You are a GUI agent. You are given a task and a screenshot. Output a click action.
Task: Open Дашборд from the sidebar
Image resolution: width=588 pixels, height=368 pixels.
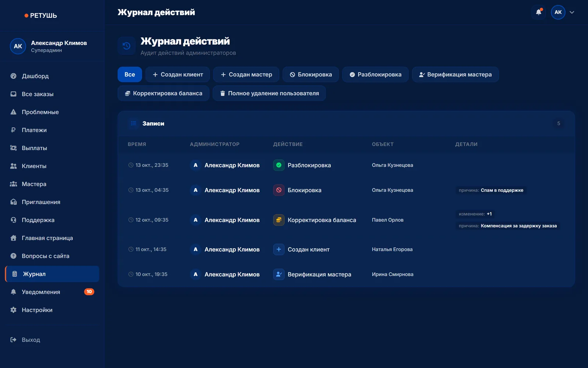(52, 76)
